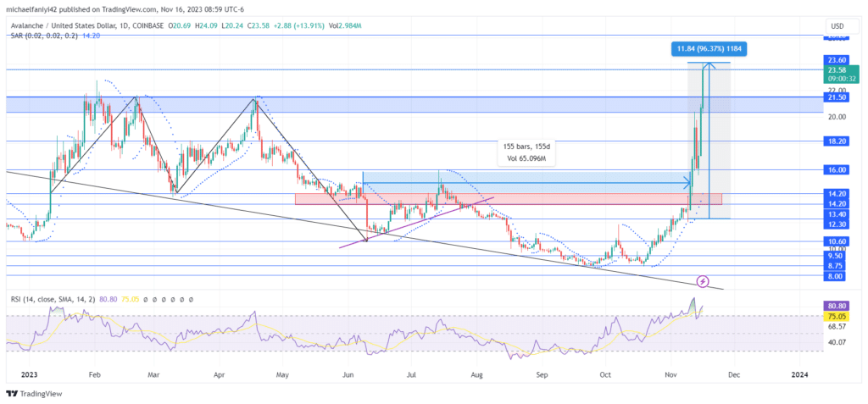Open the USD currency selector
868x404 pixels.
(840, 26)
